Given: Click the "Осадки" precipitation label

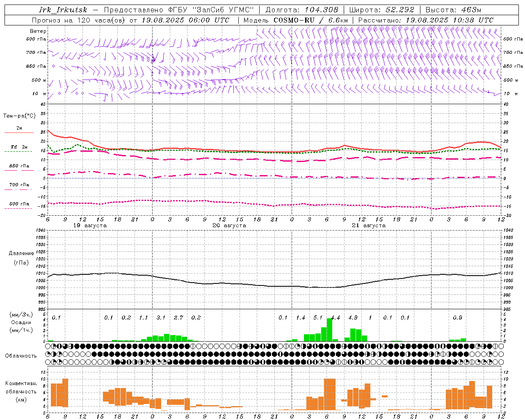Looking at the screenshot, I should (21, 322).
